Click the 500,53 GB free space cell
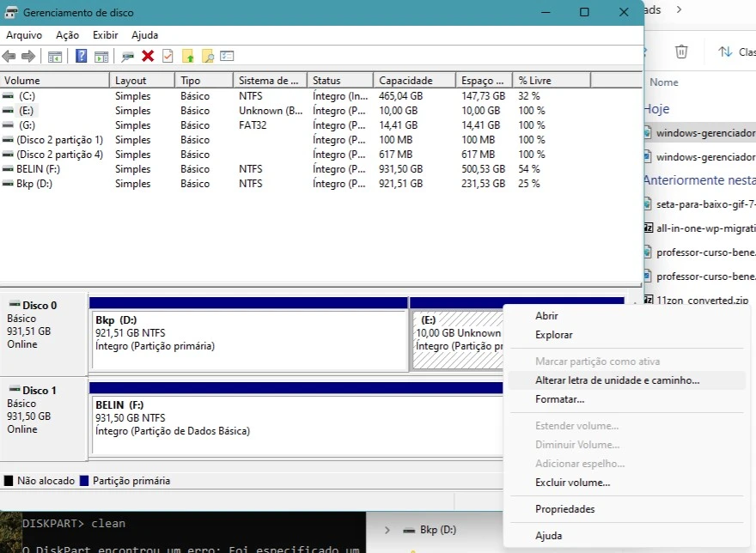This screenshot has width=756, height=553. pos(483,169)
